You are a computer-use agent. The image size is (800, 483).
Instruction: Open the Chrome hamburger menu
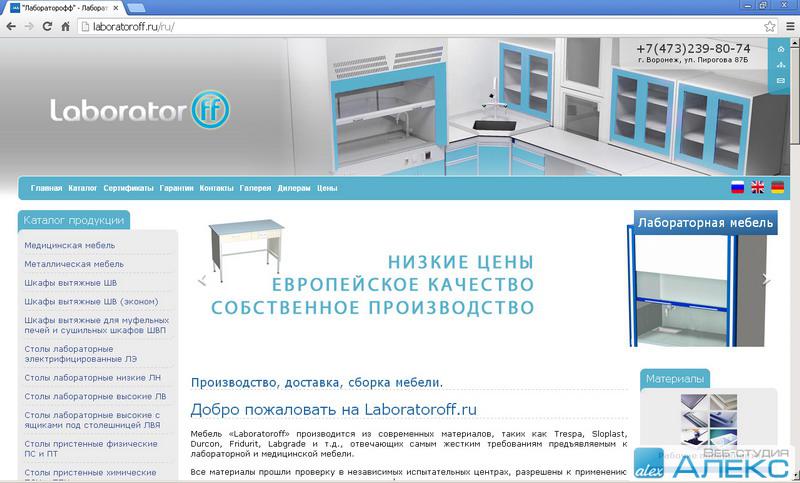[787, 26]
